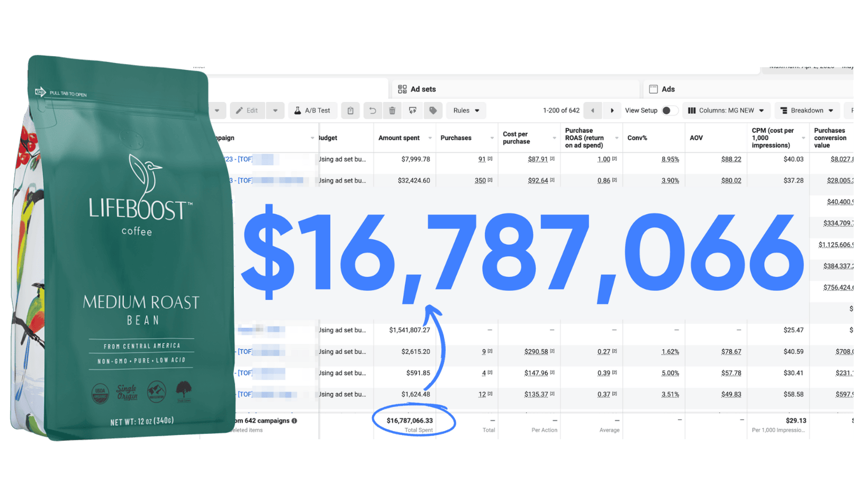This screenshot has width=868, height=489.
Task: Click the Ads tab window icon
Action: (654, 89)
